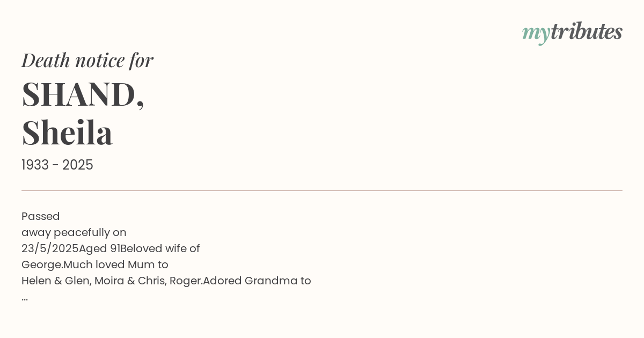Click the green "my" part of the logo
Screen dimensions: 644x338
pyautogui.click(x=536, y=32)
